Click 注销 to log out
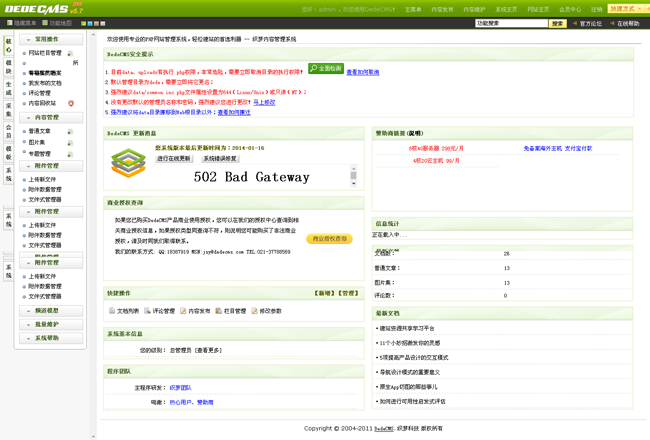Screen dimensions: 650x440 [x=597, y=9]
